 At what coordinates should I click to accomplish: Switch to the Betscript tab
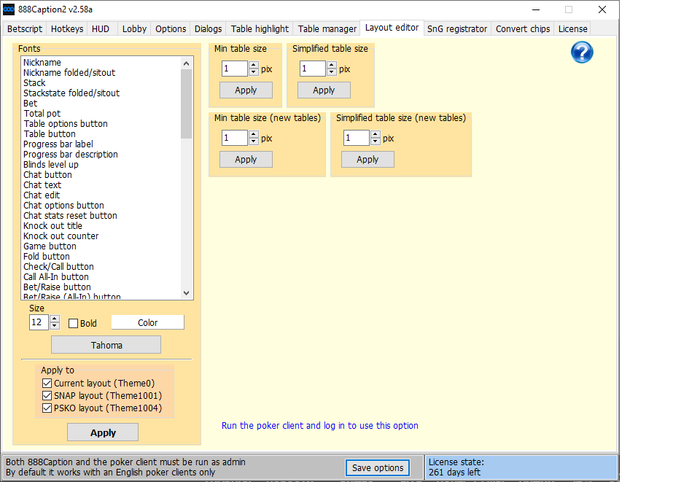pyautogui.click(x=25, y=29)
